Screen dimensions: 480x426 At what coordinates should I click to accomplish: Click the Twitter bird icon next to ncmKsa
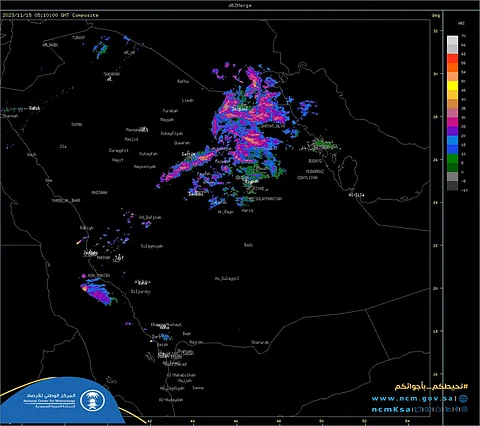point(418,410)
